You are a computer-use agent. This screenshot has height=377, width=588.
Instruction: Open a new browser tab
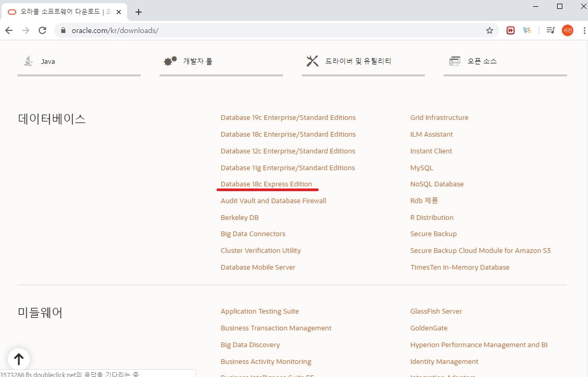[139, 12]
